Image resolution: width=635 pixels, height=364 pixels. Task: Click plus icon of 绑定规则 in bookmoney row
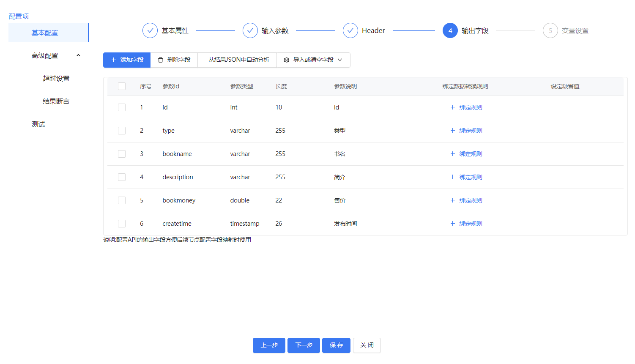click(x=453, y=200)
